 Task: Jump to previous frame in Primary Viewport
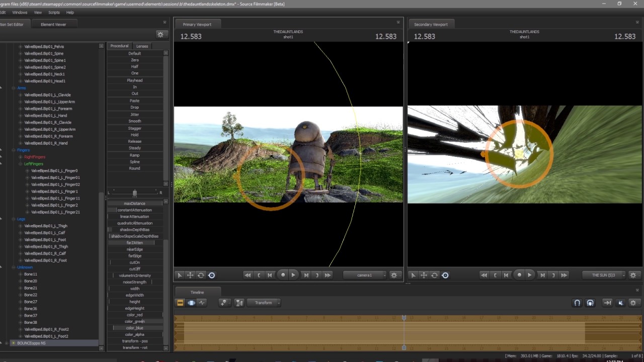[x=270, y=275]
